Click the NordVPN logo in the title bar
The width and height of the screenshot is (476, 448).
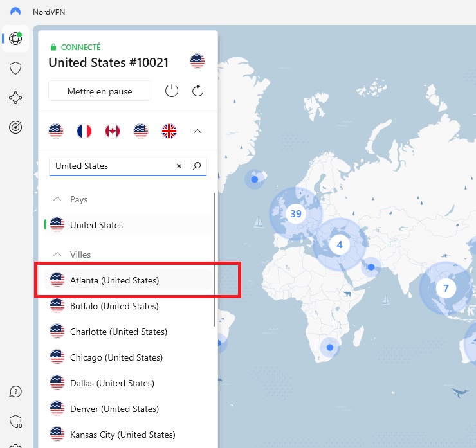[15, 12]
